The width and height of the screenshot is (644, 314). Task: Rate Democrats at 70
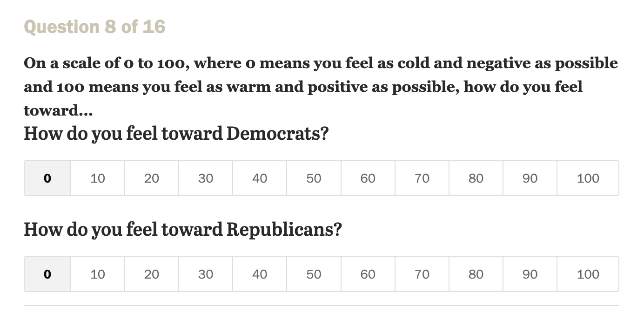tap(422, 178)
